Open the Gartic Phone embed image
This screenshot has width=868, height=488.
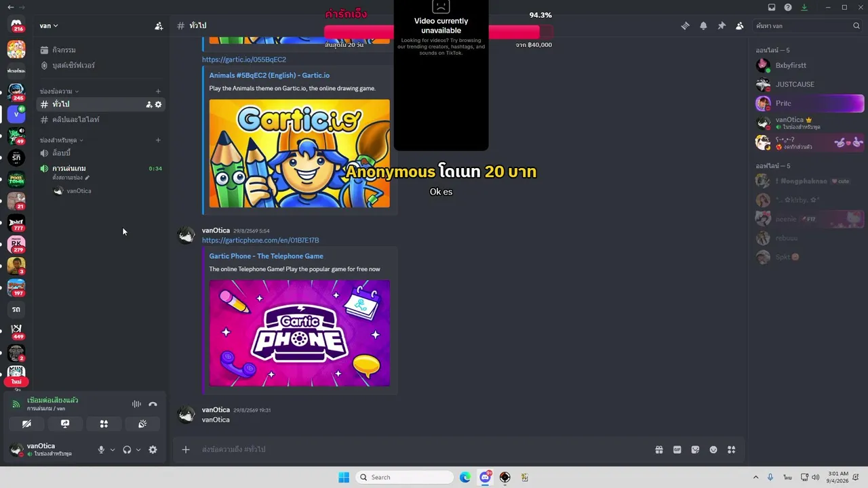(300, 333)
